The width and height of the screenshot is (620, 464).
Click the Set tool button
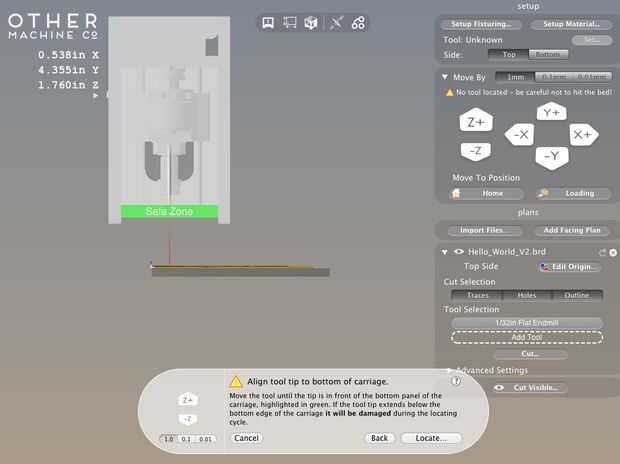(592, 40)
